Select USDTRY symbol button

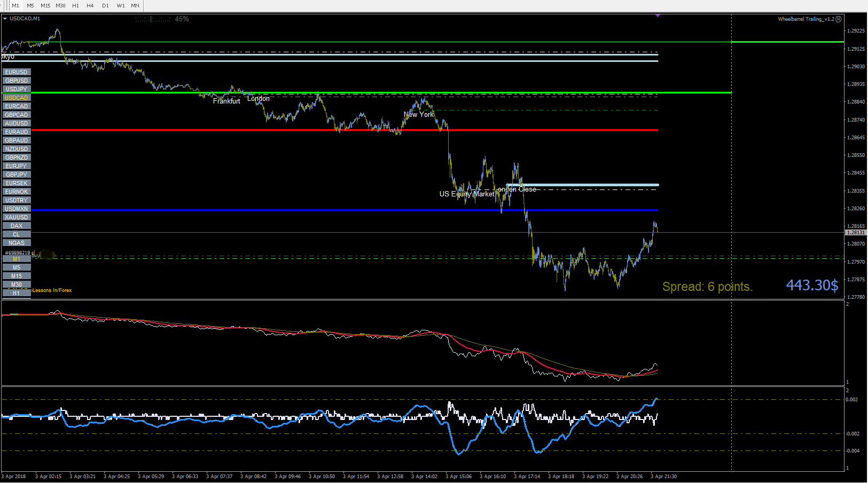(x=17, y=200)
